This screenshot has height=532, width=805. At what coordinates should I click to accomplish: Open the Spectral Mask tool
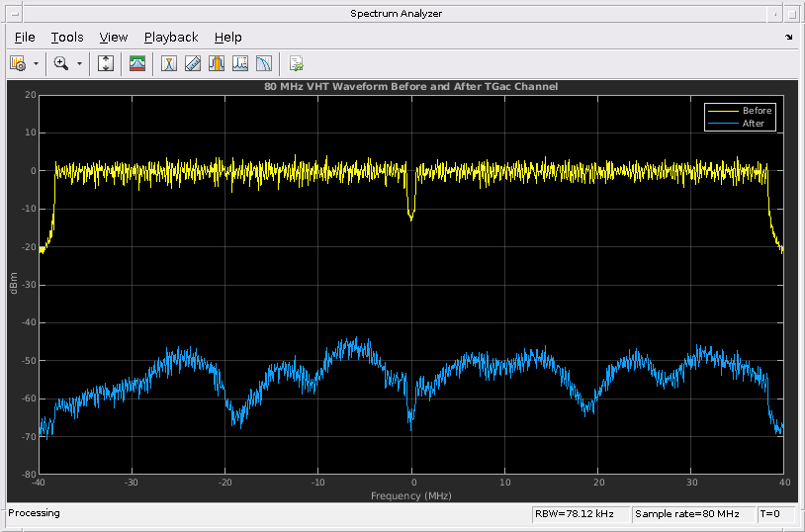point(138,63)
